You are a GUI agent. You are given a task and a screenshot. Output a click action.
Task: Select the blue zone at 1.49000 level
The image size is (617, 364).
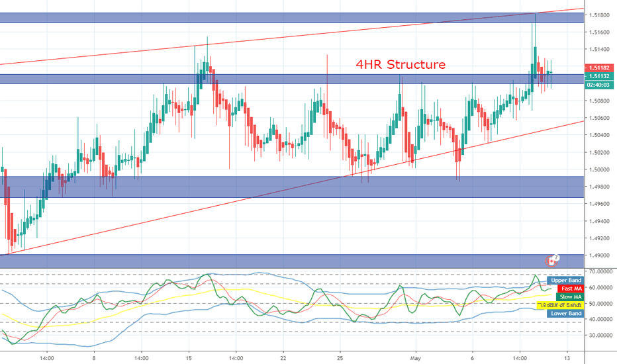[x=292, y=261]
